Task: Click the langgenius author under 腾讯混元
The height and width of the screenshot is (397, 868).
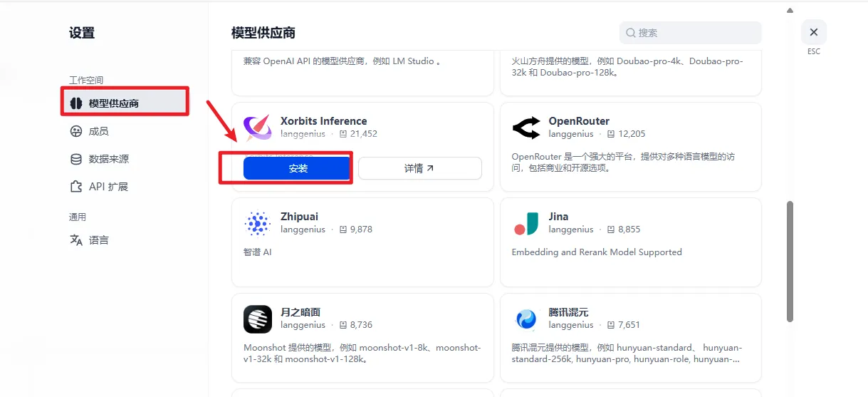Action: pyautogui.click(x=571, y=325)
